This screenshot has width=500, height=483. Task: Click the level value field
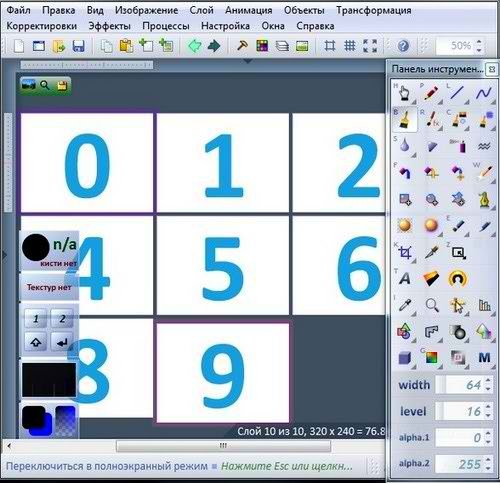click(463, 411)
